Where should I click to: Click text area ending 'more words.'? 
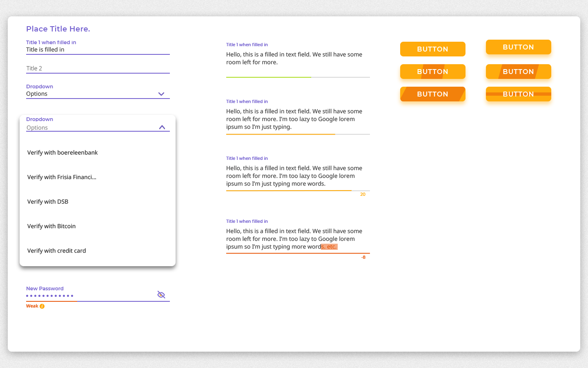point(298,176)
